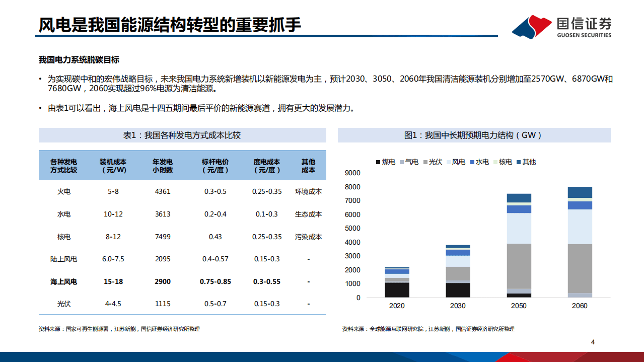Select the 气电 legend marker
The width and height of the screenshot is (644, 362).
[x=401, y=162]
